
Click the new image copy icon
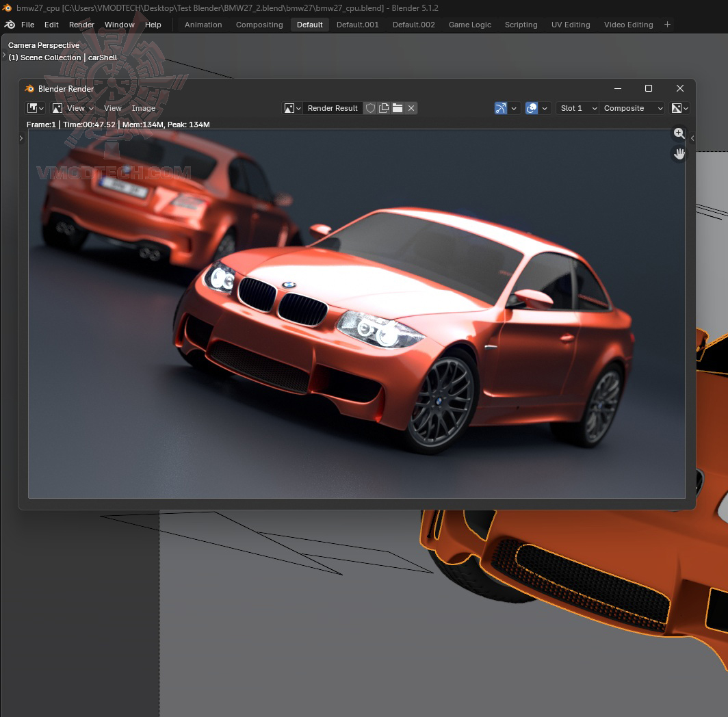(383, 108)
